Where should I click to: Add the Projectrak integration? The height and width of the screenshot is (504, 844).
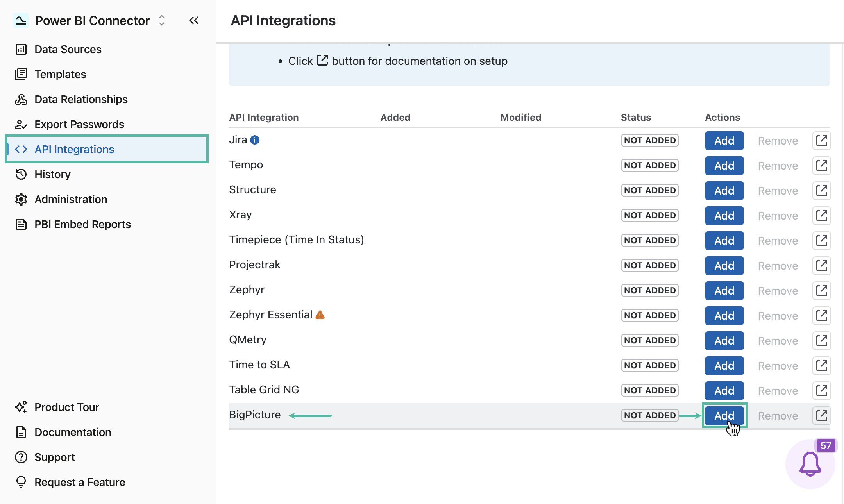click(x=724, y=266)
